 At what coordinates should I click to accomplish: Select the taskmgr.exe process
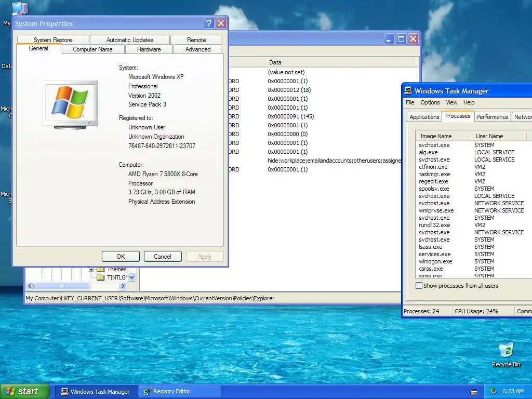(434, 174)
